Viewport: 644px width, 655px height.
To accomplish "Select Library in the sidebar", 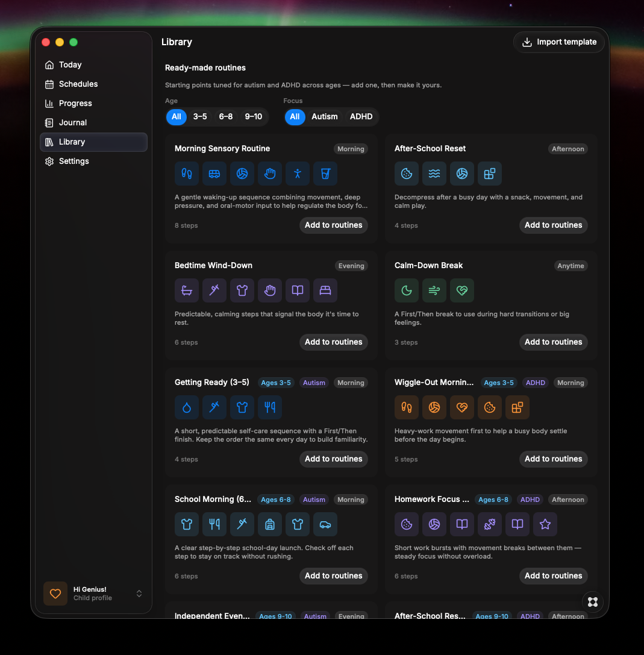I will click(x=93, y=142).
